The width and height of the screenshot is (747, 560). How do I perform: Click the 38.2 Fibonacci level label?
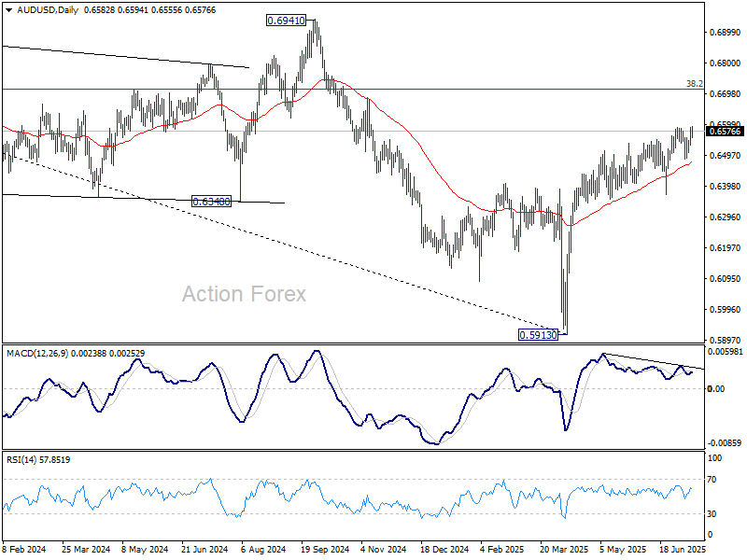click(x=694, y=83)
